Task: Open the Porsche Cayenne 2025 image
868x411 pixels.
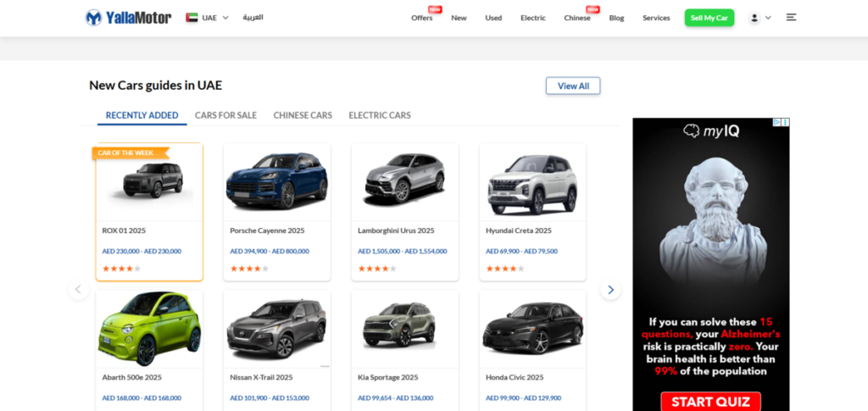Action: [x=277, y=181]
